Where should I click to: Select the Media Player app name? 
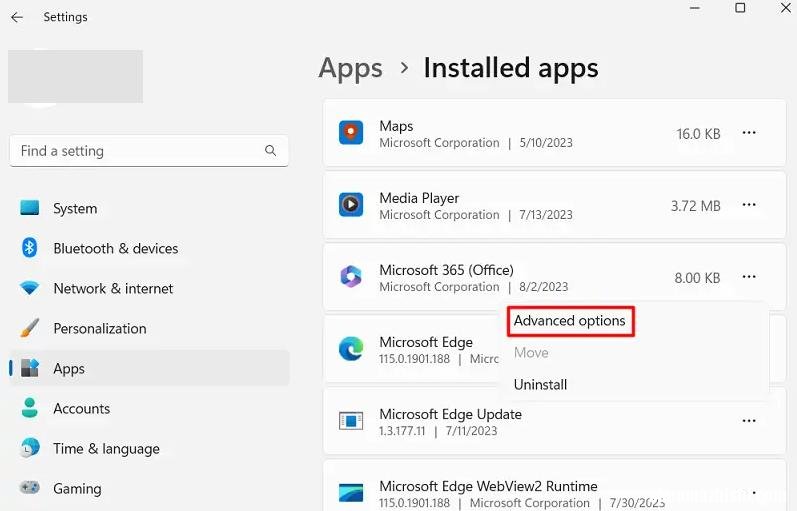419,198
